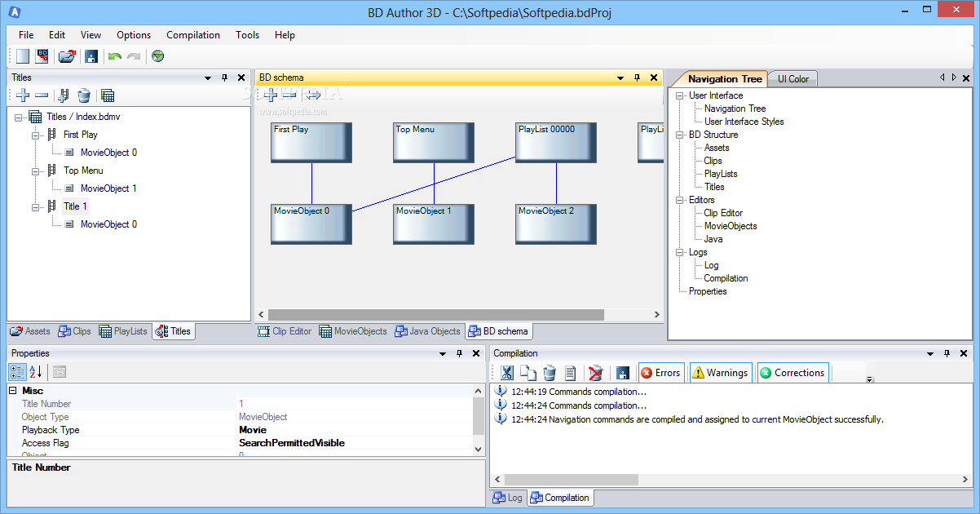Select PlayList 00000 node in schema
This screenshot has height=514, width=980.
pos(556,143)
